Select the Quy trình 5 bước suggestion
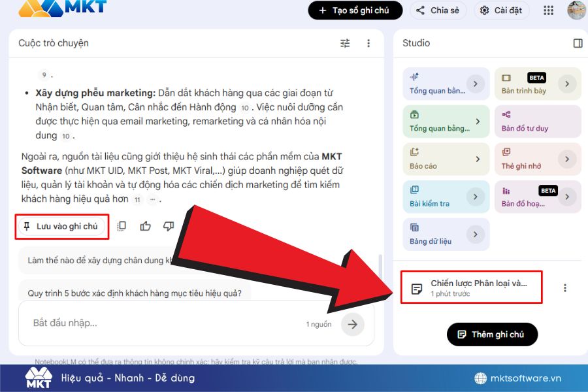This screenshot has width=588, height=392. (135, 293)
